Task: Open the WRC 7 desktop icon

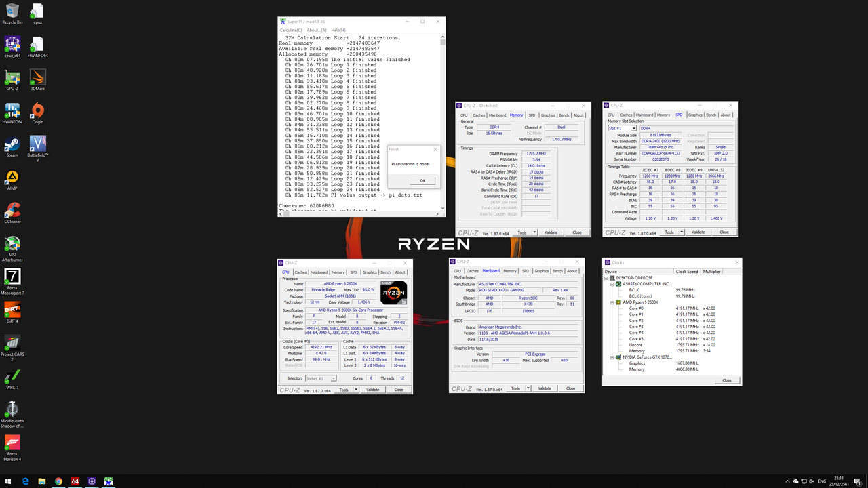Action: click(12, 379)
